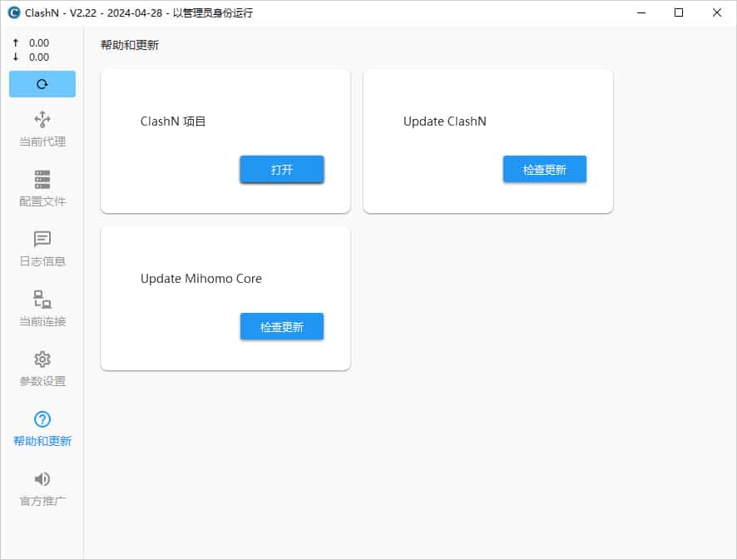The height and width of the screenshot is (560, 737).
Task: View 日志信息 (logs) page
Action: tap(42, 245)
